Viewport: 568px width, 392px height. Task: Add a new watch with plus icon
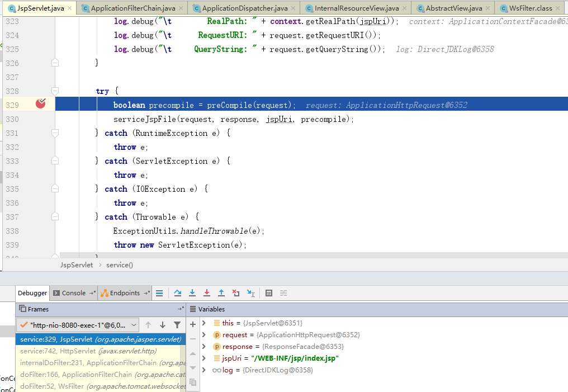tap(193, 324)
